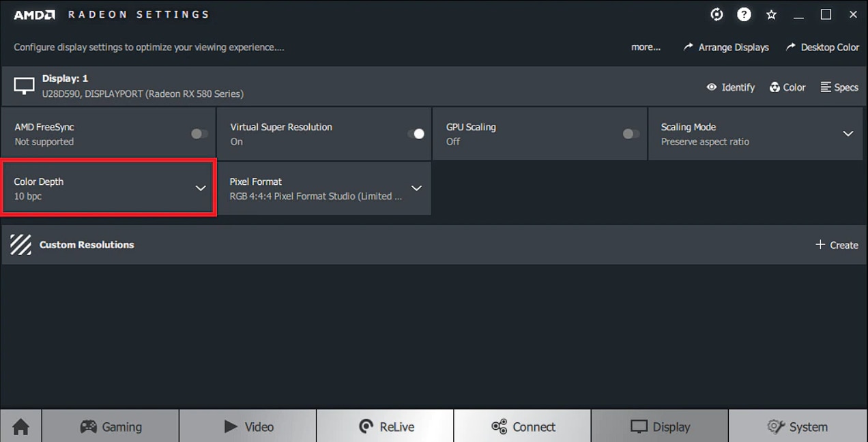Open display Specs list icon
The height and width of the screenshot is (442, 868).
826,87
